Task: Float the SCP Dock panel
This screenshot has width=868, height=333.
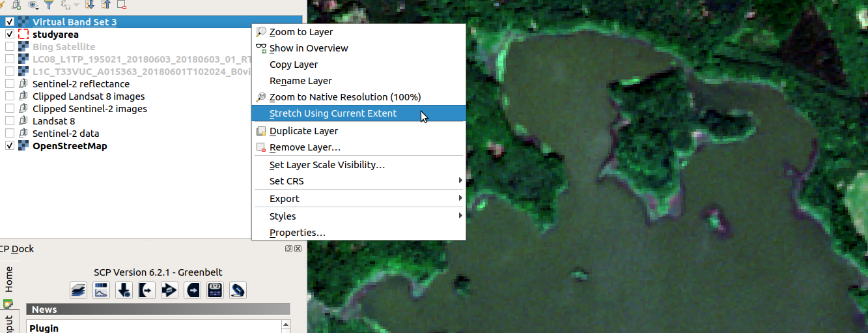Action: 288,249
